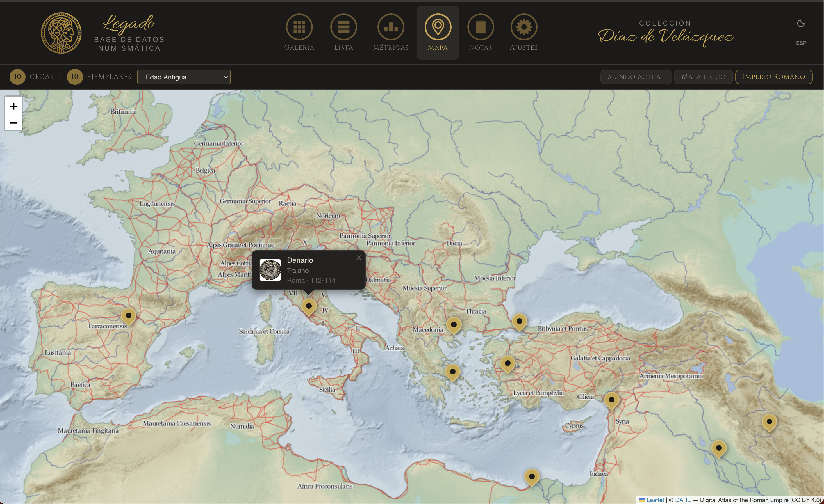Toggle dark mode moon icon
The height and width of the screenshot is (504, 824).
801,23
